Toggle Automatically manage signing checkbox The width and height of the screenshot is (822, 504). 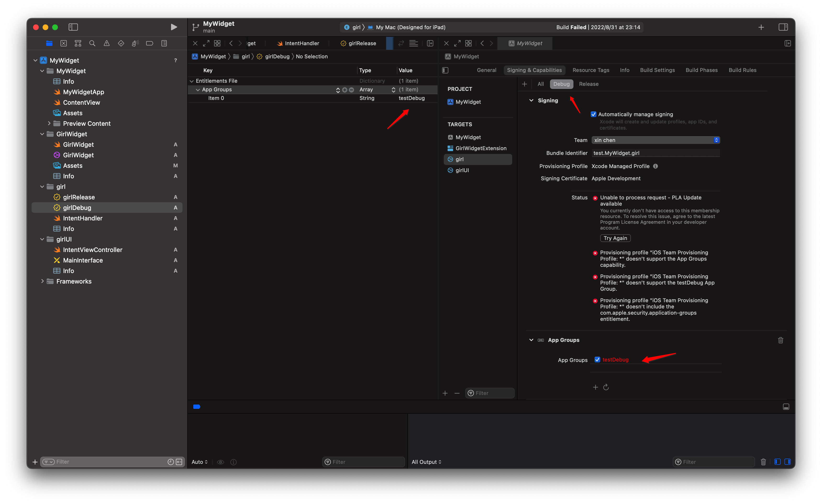pos(594,114)
